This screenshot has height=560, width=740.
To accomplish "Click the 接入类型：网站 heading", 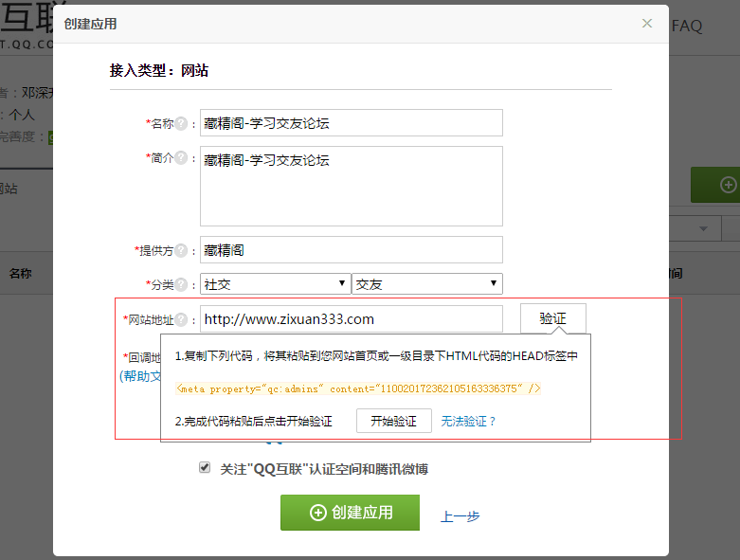I will (x=159, y=71).
